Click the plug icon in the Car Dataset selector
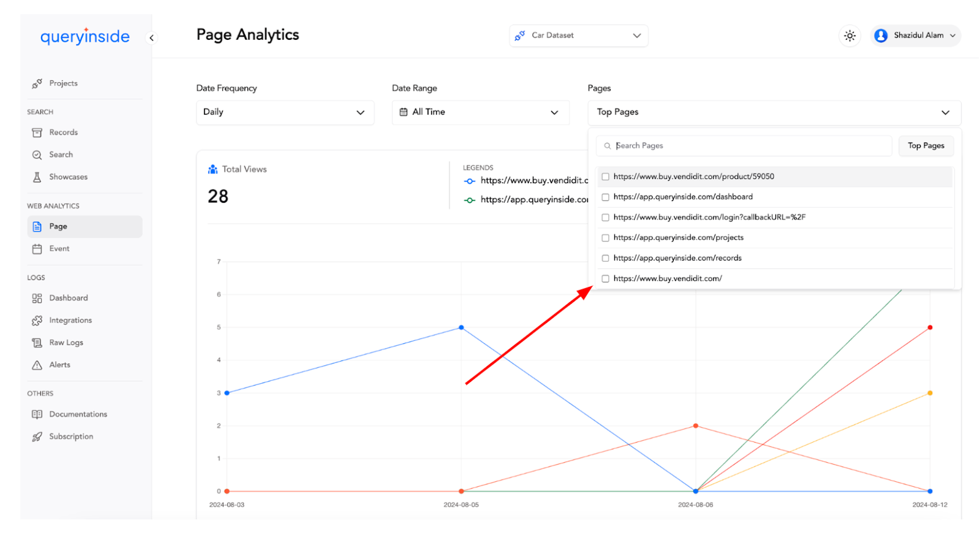The width and height of the screenshot is (980, 545). [520, 36]
